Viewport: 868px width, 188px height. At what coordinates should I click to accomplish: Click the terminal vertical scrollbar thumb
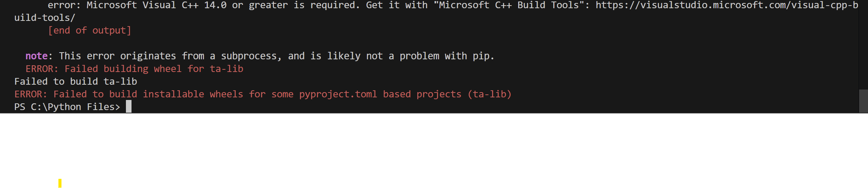click(x=863, y=101)
